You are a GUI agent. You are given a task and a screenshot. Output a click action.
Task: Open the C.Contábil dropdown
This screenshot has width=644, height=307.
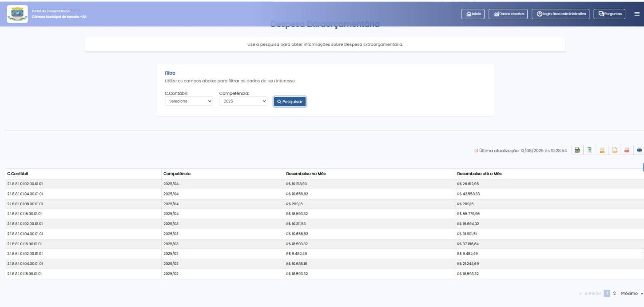coord(189,101)
